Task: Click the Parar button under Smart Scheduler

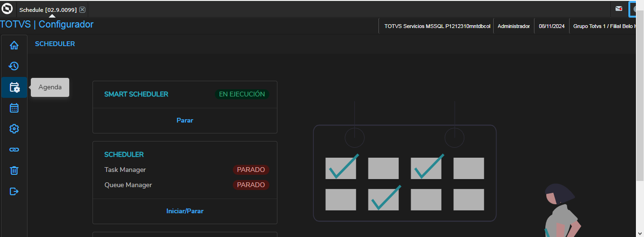Action: (x=185, y=120)
